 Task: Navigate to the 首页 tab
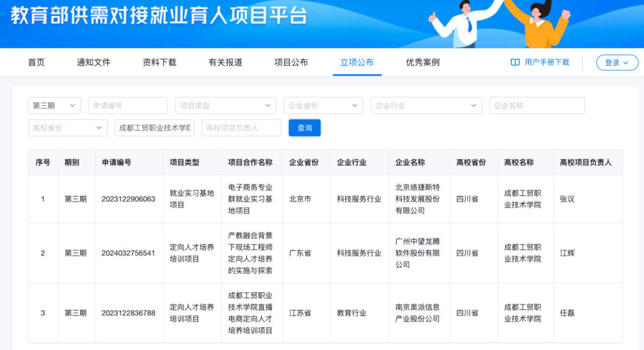point(36,62)
